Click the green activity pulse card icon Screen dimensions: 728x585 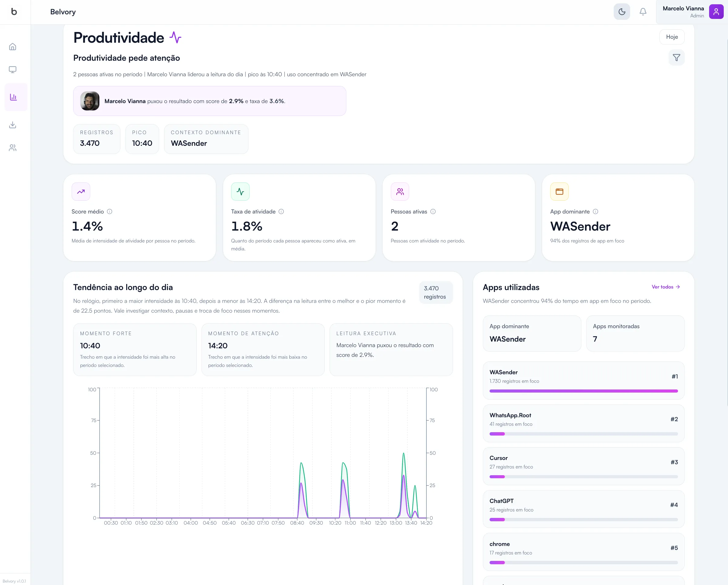point(240,192)
